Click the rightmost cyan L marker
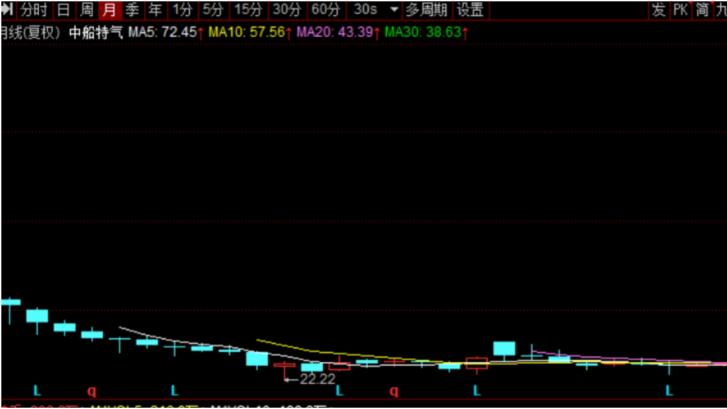 point(669,391)
